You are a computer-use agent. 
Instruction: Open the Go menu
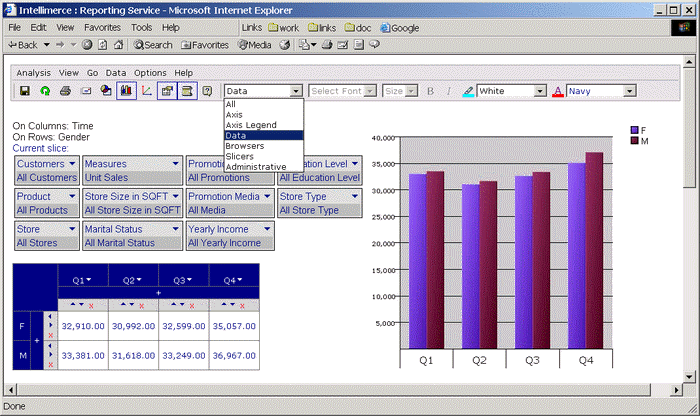(x=92, y=73)
